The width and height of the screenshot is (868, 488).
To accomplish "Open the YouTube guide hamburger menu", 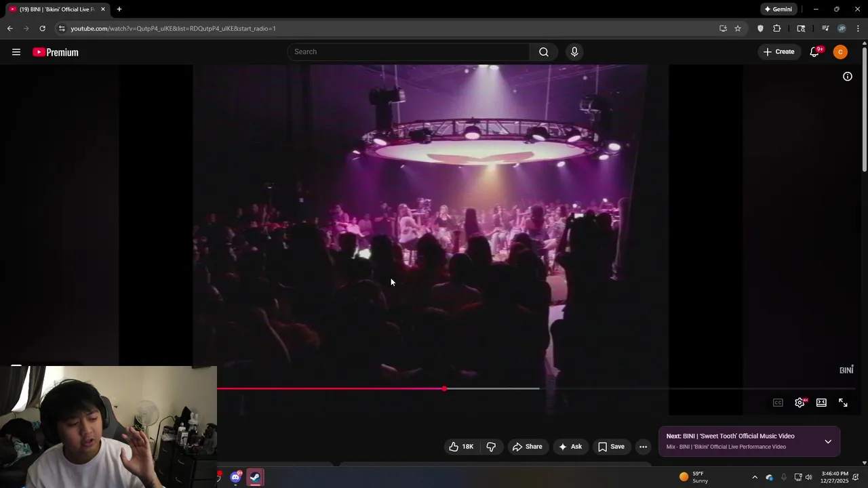I will (16, 52).
